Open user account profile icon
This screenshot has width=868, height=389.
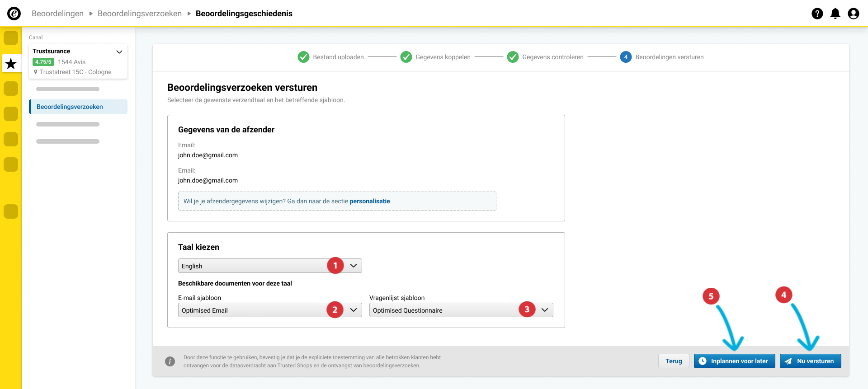[x=853, y=14]
